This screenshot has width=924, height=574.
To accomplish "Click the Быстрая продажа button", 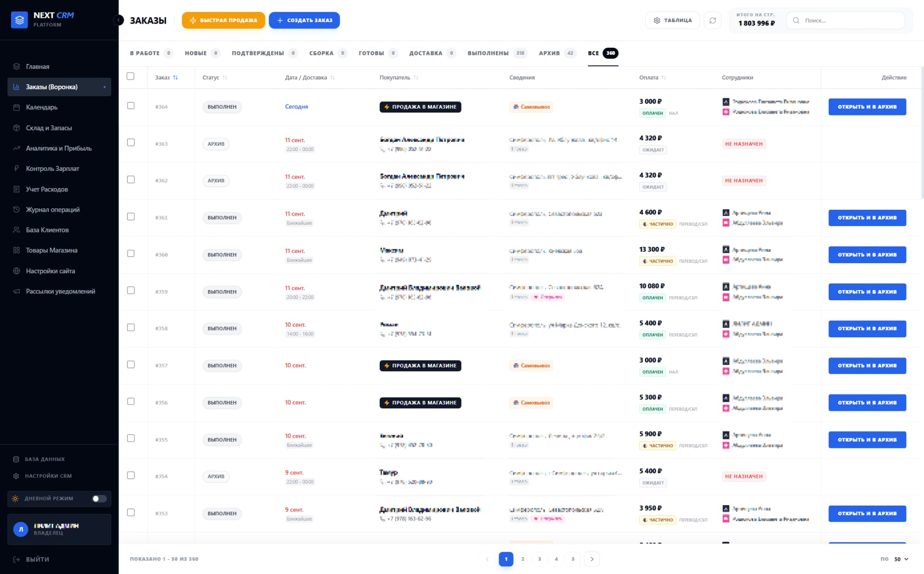I will [223, 20].
